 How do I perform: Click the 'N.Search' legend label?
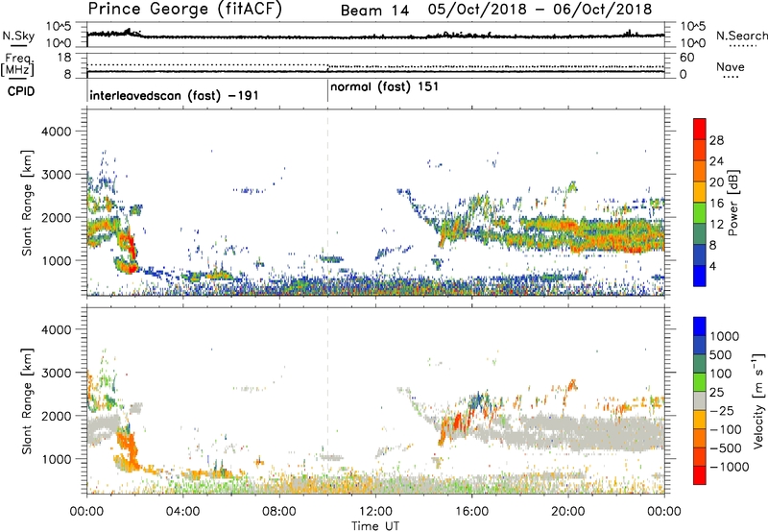pos(741,36)
